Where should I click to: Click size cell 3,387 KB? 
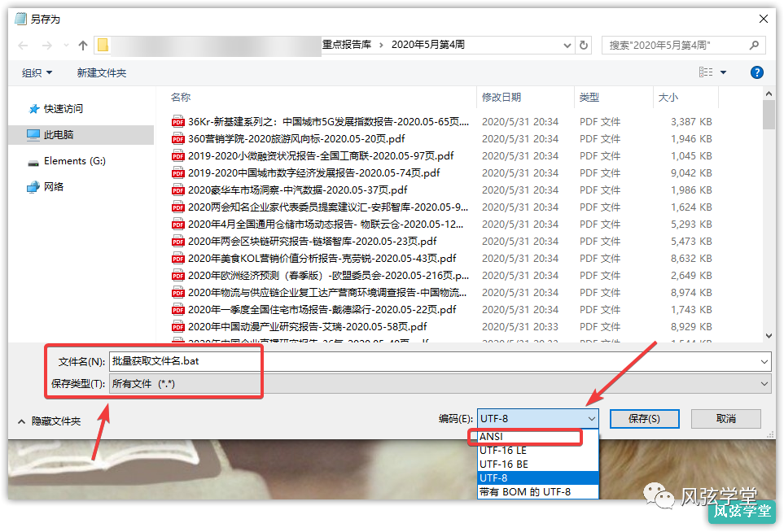[691, 121]
